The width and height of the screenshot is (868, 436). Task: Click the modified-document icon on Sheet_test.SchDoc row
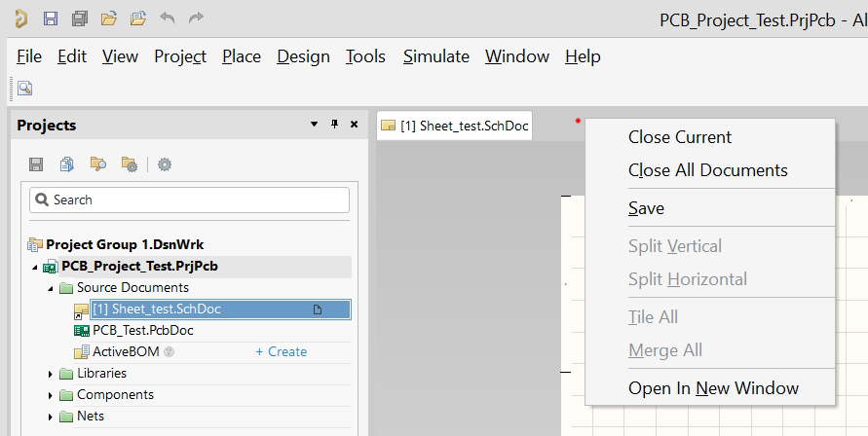pos(318,309)
